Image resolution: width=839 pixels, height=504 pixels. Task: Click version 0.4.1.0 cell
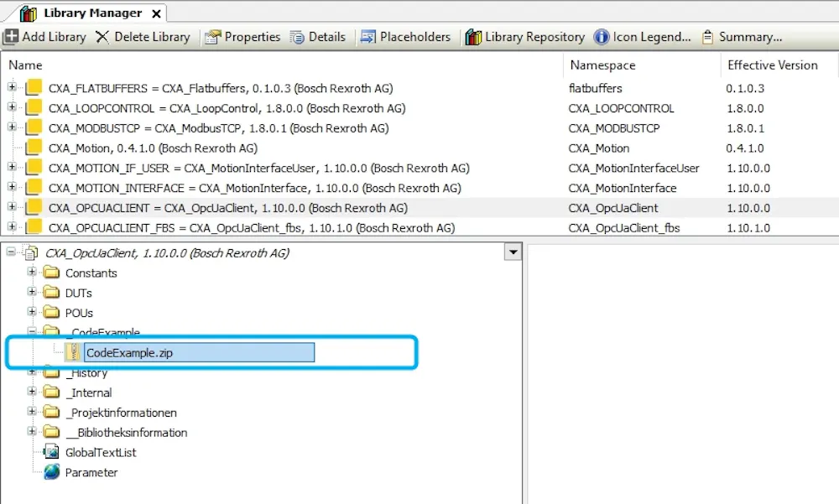(x=745, y=148)
